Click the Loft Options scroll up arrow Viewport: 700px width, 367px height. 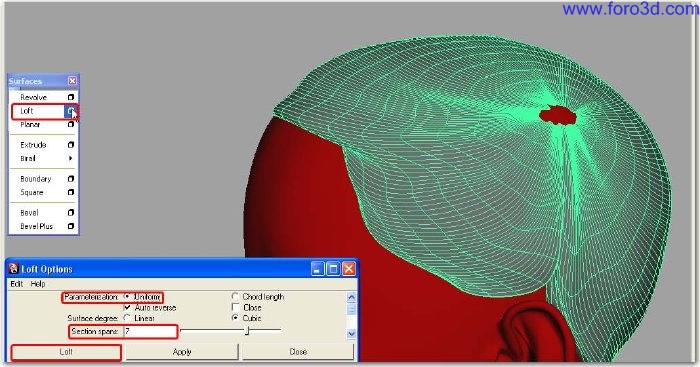click(x=351, y=297)
